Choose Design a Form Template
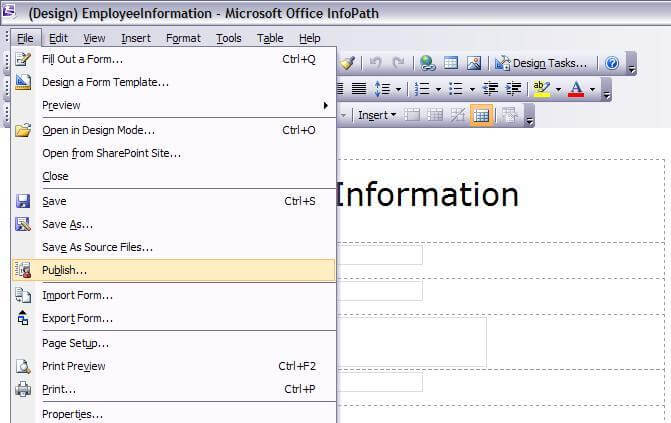This screenshot has height=423, width=671. [x=174, y=82]
